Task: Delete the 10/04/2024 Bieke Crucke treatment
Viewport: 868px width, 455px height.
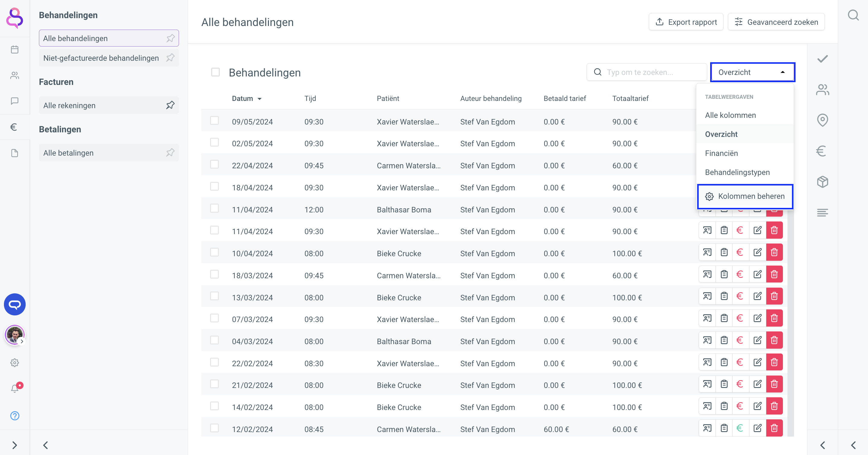Action: coord(774,252)
